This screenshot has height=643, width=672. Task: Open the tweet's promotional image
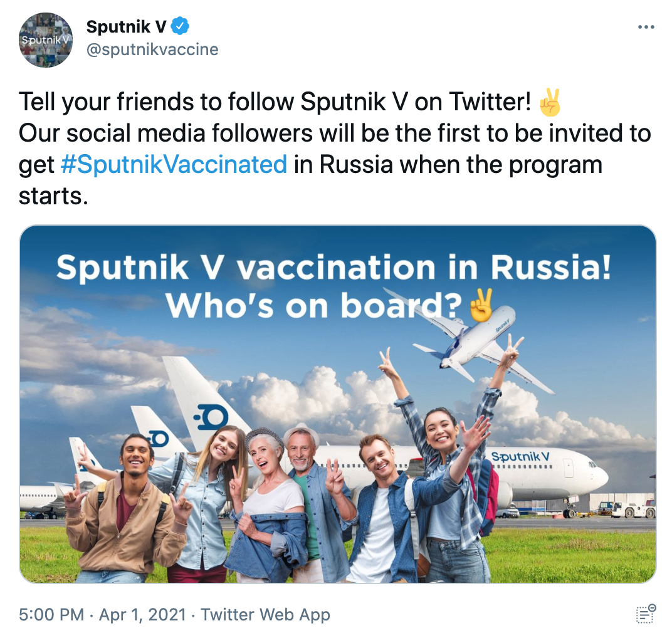pos(338,404)
